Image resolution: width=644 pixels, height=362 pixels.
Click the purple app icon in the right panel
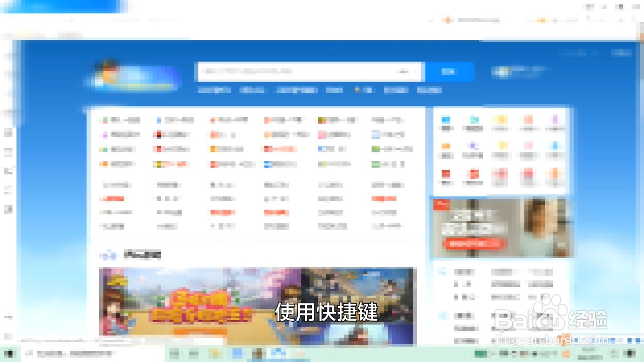tap(473, 146)
